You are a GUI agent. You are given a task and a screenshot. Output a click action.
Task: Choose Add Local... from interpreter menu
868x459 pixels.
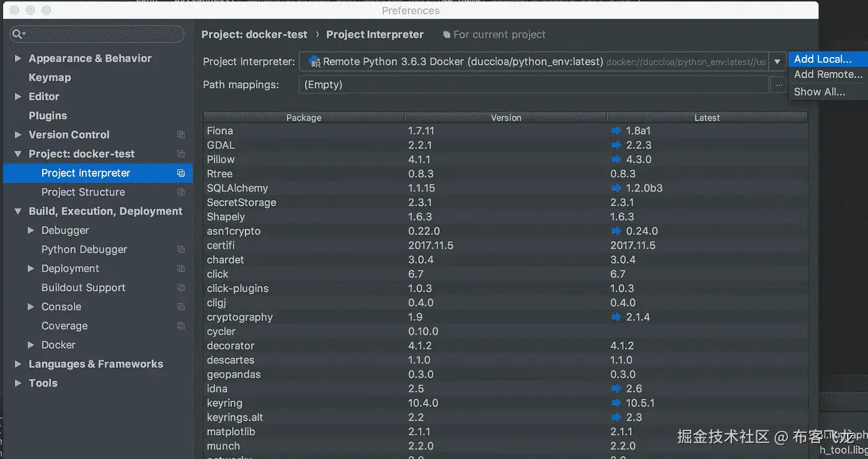(x=823, y=60)
